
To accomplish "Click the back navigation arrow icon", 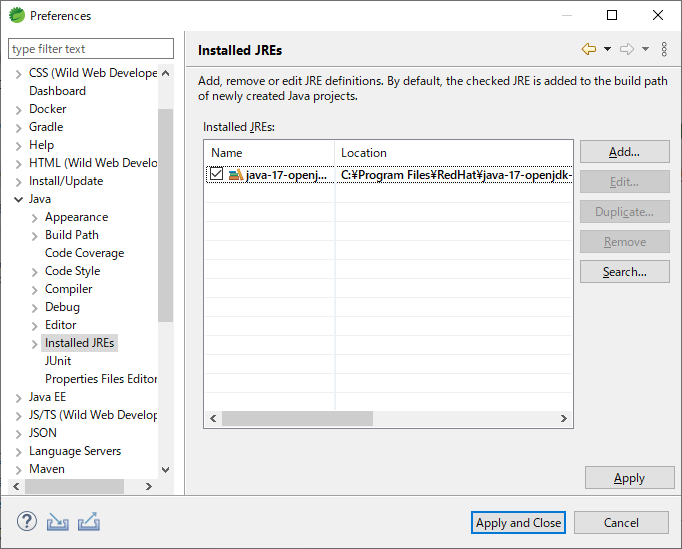I will [x=588, y=49].
